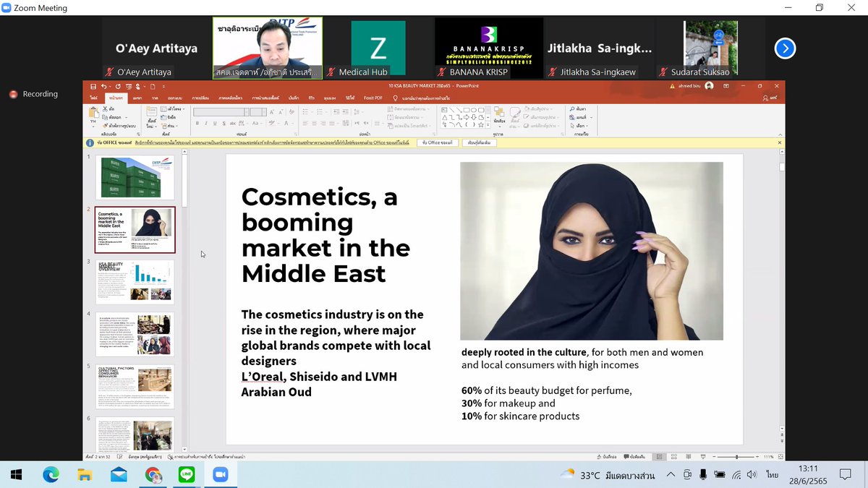This screenshot has height=488, width=868.
Task: Open Microsoft Edge from the taskbar
Action: click(51, 475)
